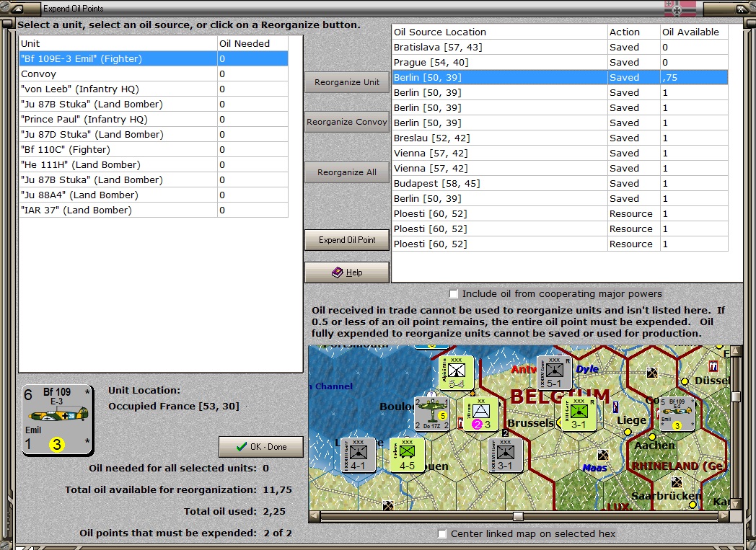Screen dimensions: 756x550
Task: Click the Oil Source Location column header
Action: pyautogui.click(x=499, y=32)
